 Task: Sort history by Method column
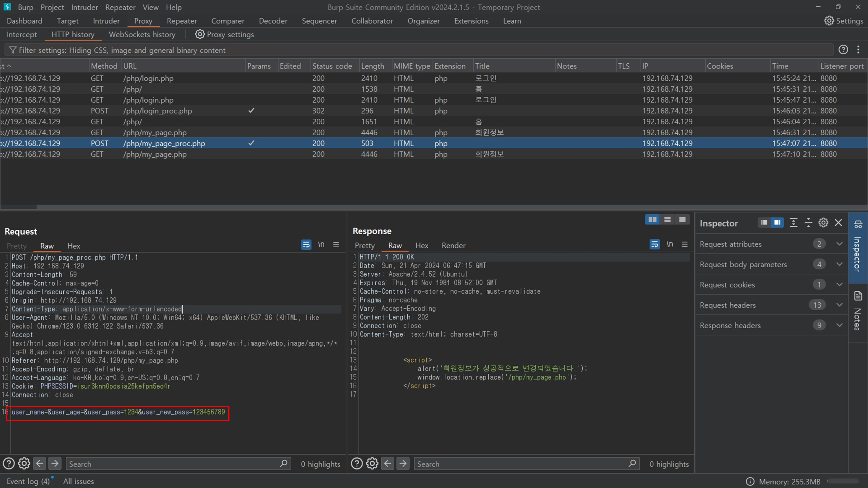(x=105, y=66)
